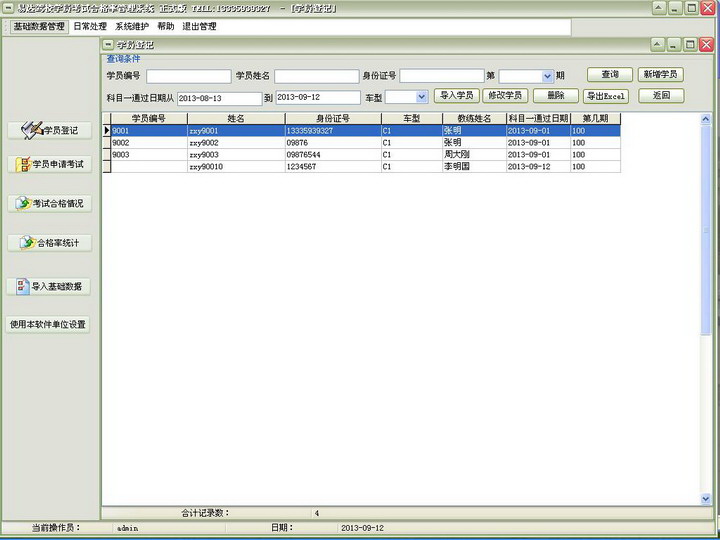The height and width of the screenshot is (540, 720).
Task: Click 身份证号 column header
Action: (333, 118)
